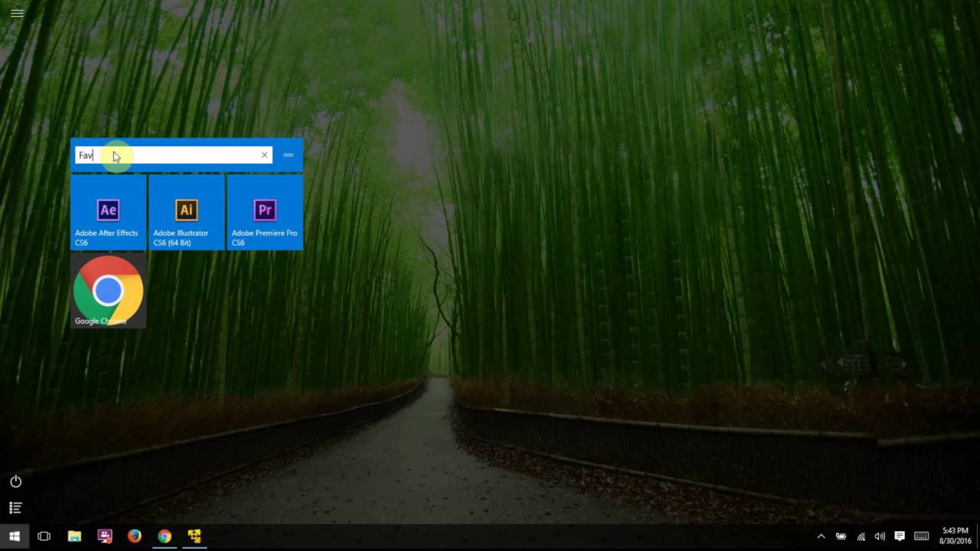Open the Adobe Illustrator CS6 tile
Image resolution: width=980 pixels, height=551 pixels.
[187, 212]
